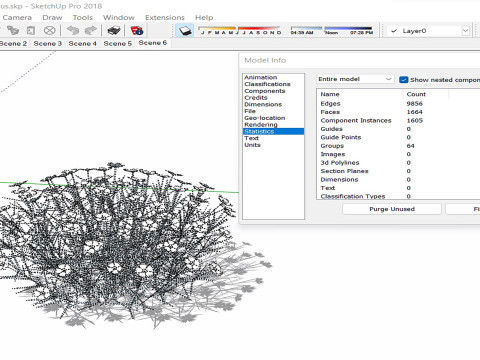480x360 pixels.
Task: Toggle Show nested components checkbox
Action: click(x=404, y=80)
